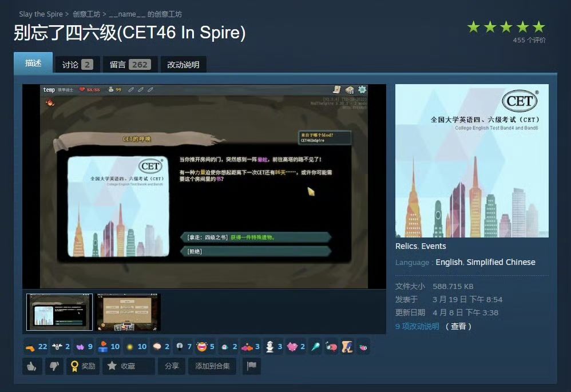Click the red snail award icon
Screen dimensions: 571x392
click(331, 347)
